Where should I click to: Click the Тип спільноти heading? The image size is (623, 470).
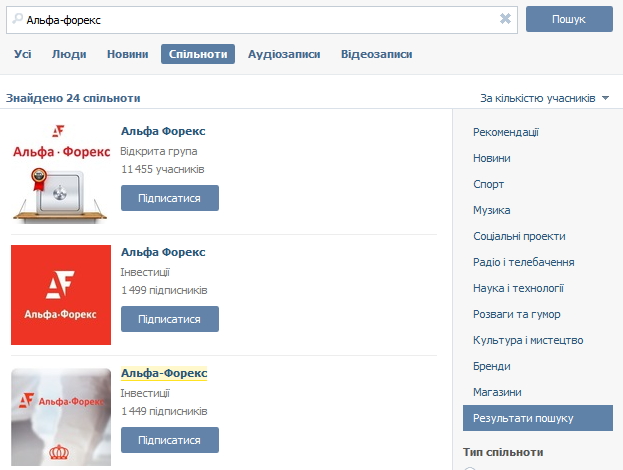(x=503, y=452)
